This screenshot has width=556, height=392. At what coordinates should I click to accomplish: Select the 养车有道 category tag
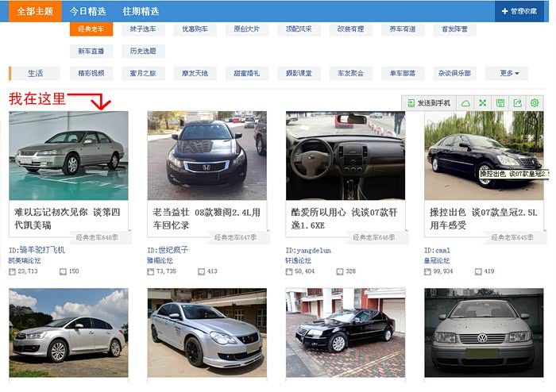pyautogui.click(x=403, y=29)
